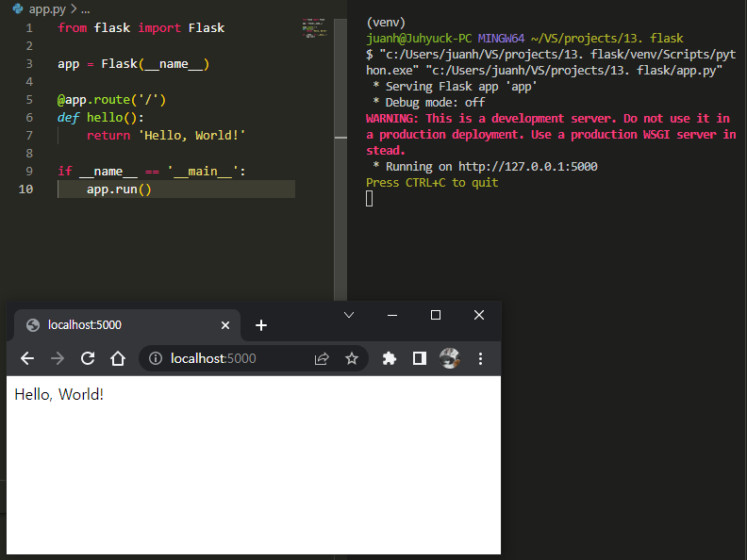The width and height of the screenshot is (747, 560).
Task: Open the Chrome extensions puzzle menu
Action: coord(390,358)
